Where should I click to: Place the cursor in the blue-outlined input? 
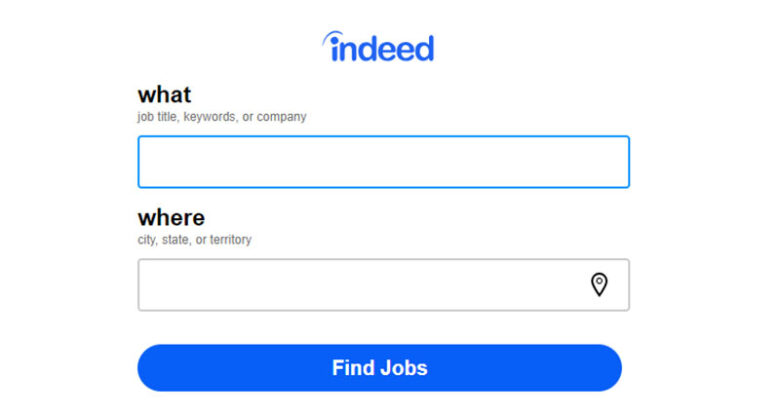(x=383, y=162)
